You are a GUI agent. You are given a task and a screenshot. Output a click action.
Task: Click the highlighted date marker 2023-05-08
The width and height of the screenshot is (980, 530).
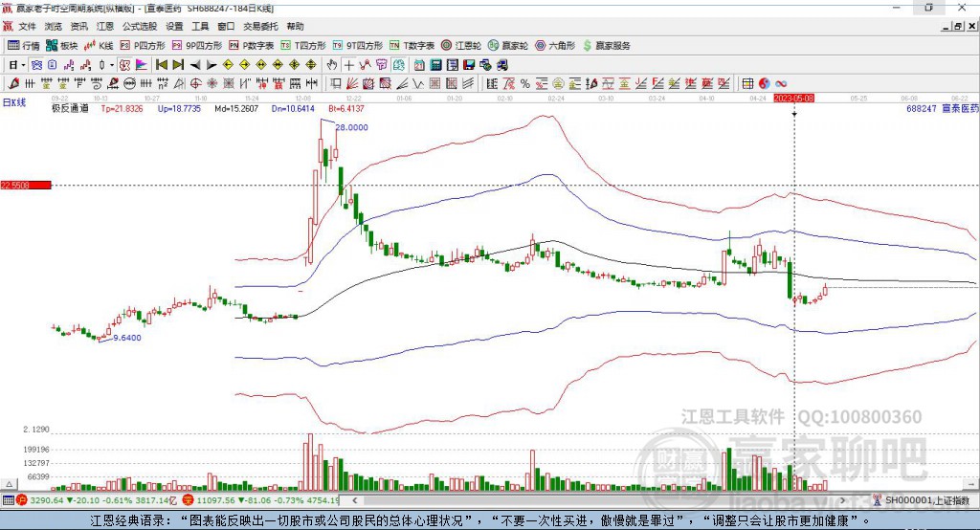(793, 99)
